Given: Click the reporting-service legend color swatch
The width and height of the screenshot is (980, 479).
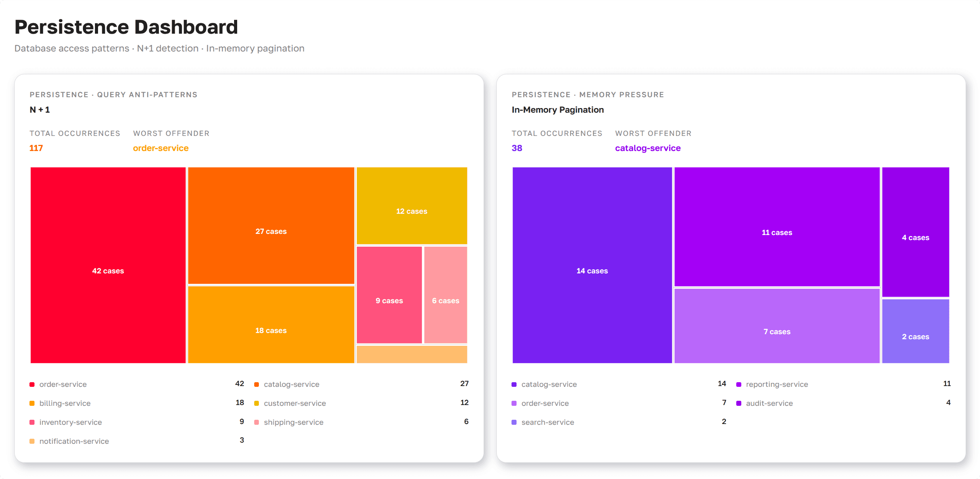Looking at the screenshot, I should (739, 385).
